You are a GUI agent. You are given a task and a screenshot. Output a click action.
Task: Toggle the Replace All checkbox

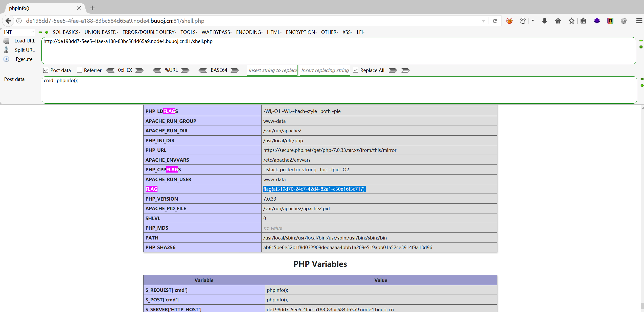point(356,70)
